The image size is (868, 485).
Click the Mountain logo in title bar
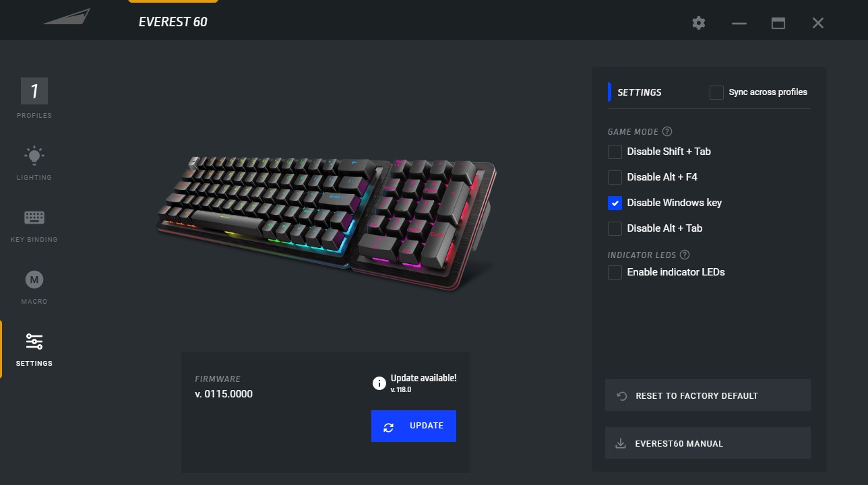(x=67, y=17)
